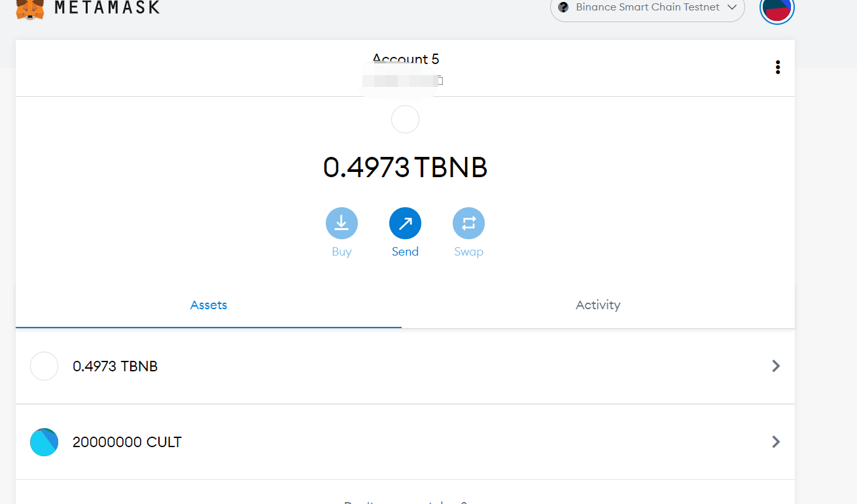Viewport: 857px width, 504px height.
Task: Click the Swap arrows icon
Action: tap(468, 224)
